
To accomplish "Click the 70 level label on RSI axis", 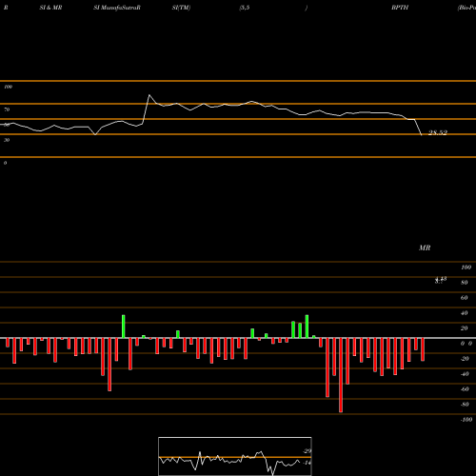I will tap(7, 109).
